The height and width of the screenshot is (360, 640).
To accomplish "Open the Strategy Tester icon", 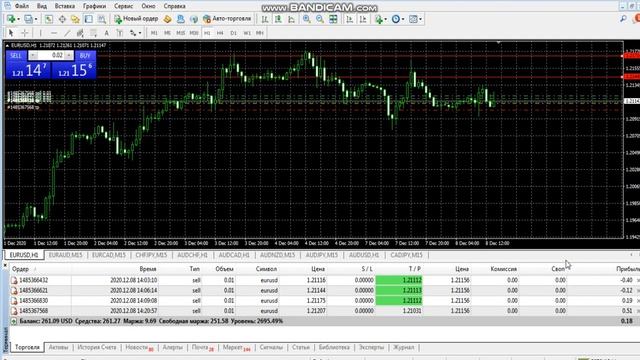I will coord(102,19).
